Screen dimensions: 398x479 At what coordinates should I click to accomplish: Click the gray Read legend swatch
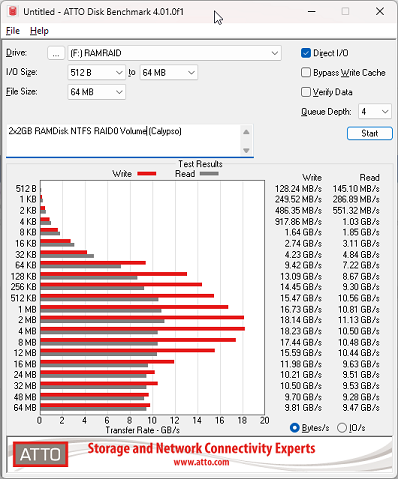click(209, 174)
